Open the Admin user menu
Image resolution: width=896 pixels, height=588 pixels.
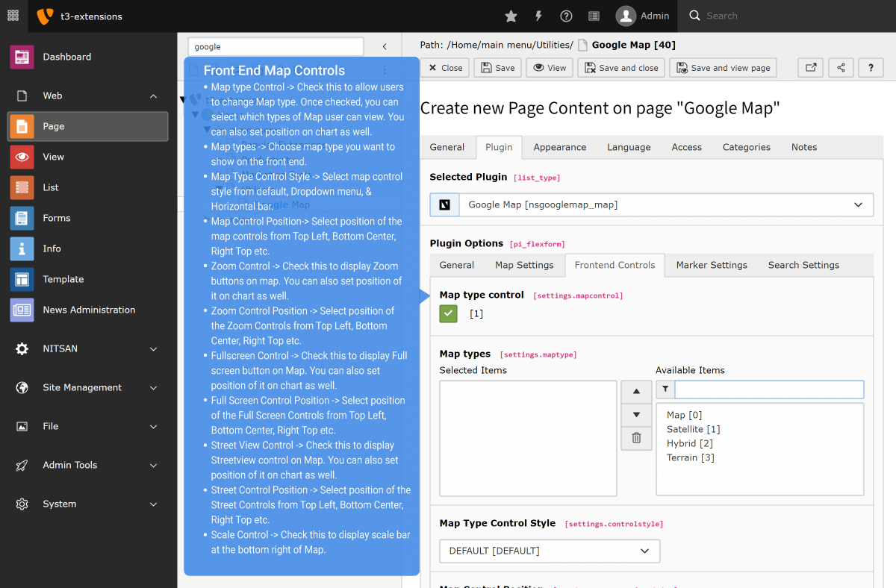(x=643, y=16)
